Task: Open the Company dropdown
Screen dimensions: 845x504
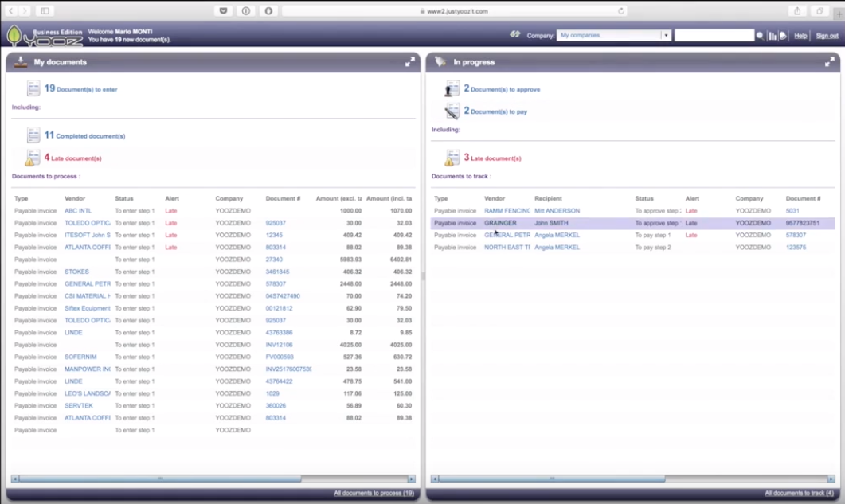Action: 614,35
